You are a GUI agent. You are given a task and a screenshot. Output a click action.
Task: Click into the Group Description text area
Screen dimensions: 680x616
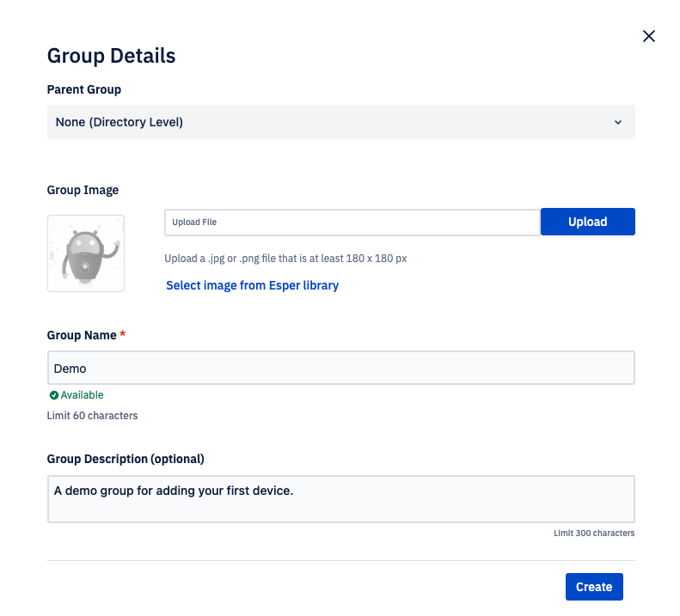(x=341, y=499)
